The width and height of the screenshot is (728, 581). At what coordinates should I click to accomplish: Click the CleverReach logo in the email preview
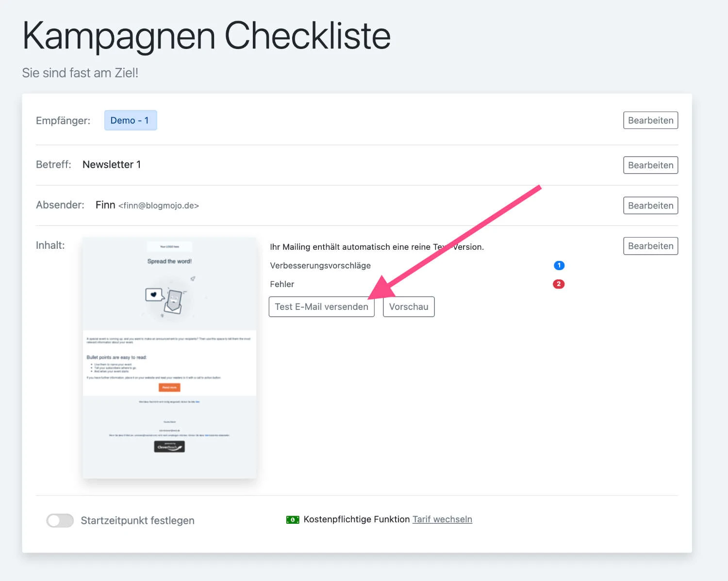(169, 446)
